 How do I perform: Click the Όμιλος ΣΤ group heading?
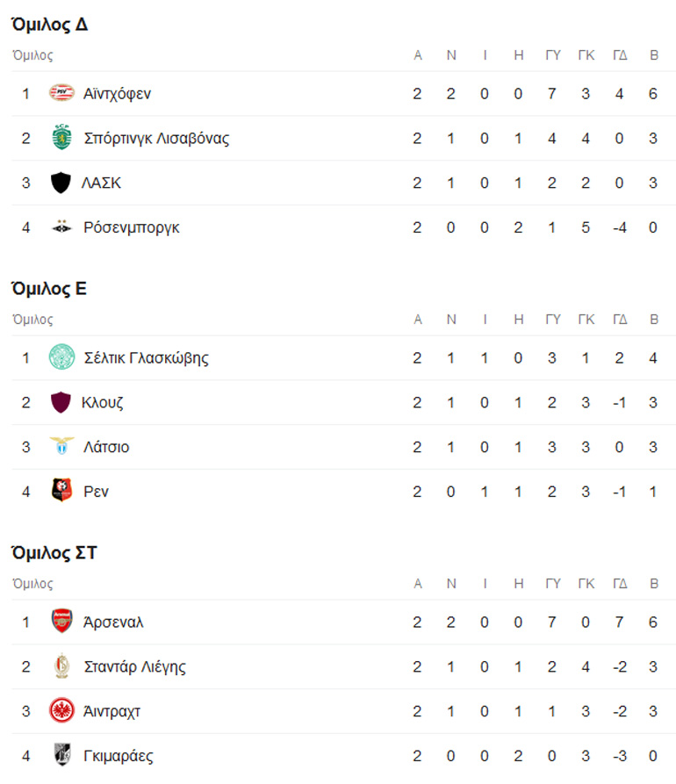pos(54,553)
